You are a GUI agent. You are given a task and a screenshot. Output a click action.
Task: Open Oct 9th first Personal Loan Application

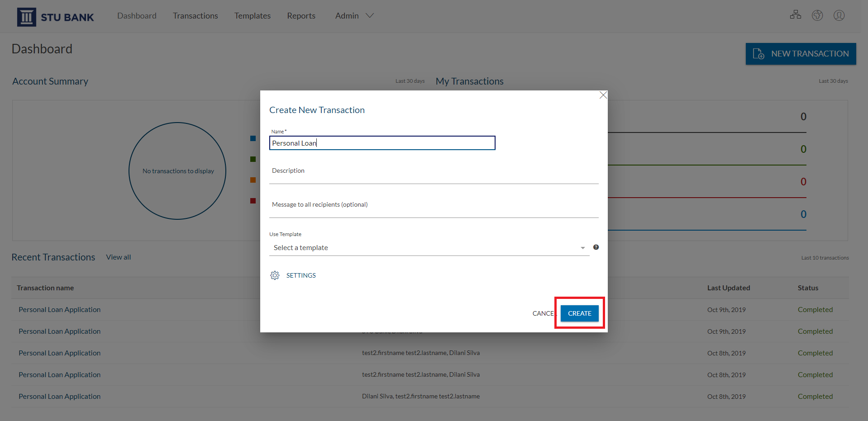click(x=60, y=310)
